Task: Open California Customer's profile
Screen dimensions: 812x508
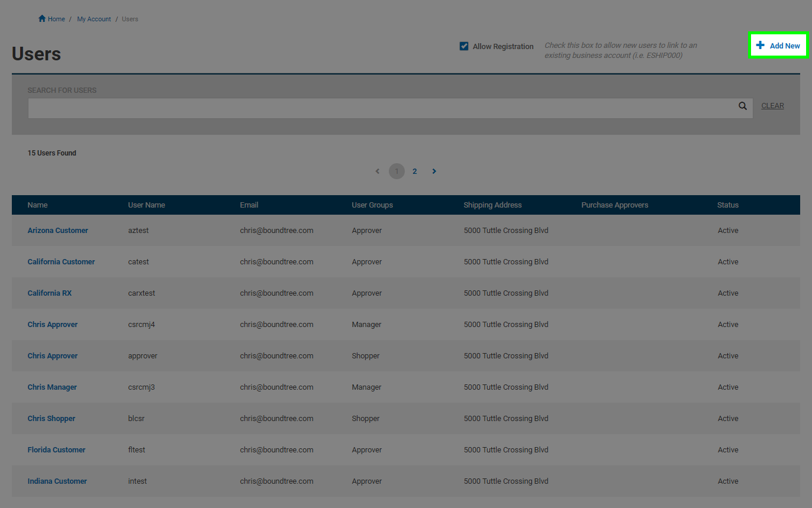Action: (x=61, y=261)
